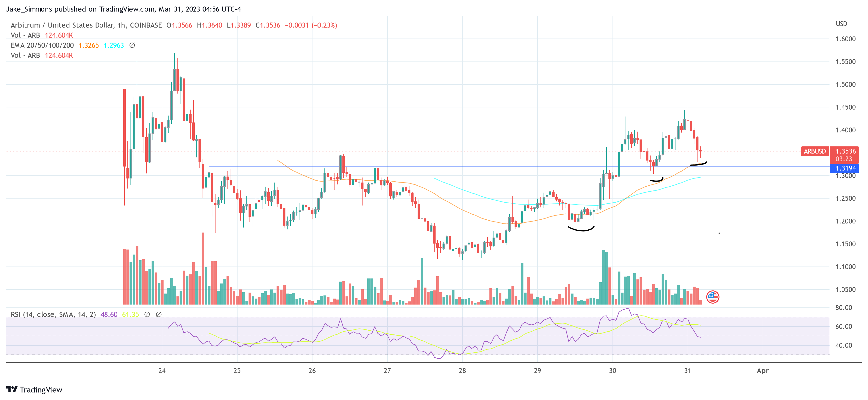Click the 1.5000 price axis label
Screen dimensions: 868x400
tap(845, 84)
